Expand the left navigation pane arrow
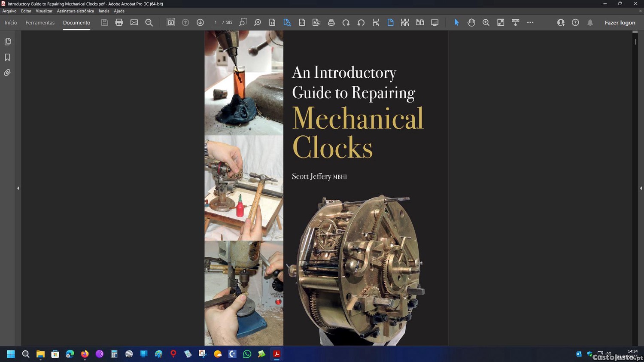644x362 pixels. point(18,188)
